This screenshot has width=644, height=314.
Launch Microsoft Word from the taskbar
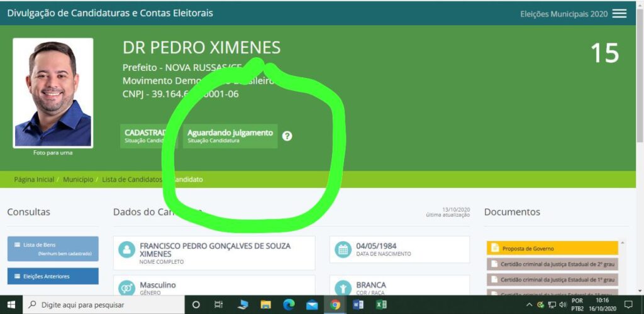click(358, 305)
